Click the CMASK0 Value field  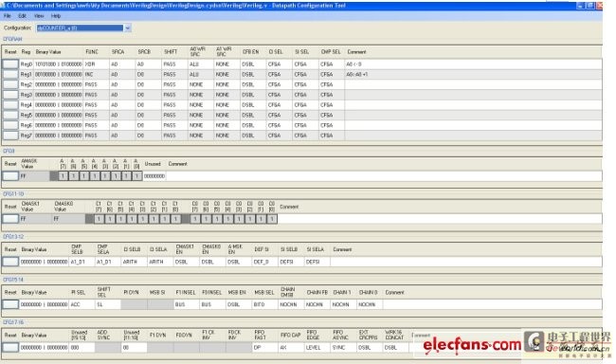click(x=69, y=219)
